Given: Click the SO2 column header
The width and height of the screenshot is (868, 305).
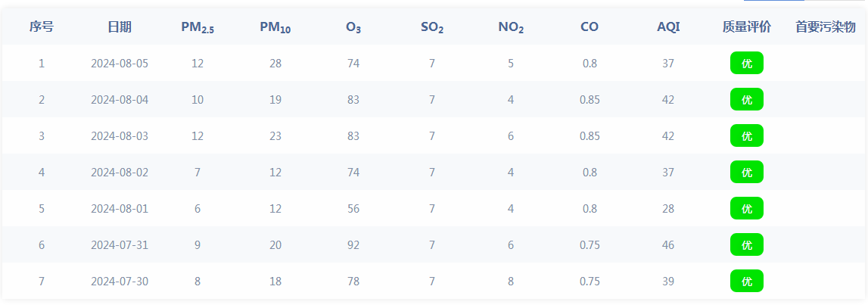Looking at the screenshot, I should [432, 27].
